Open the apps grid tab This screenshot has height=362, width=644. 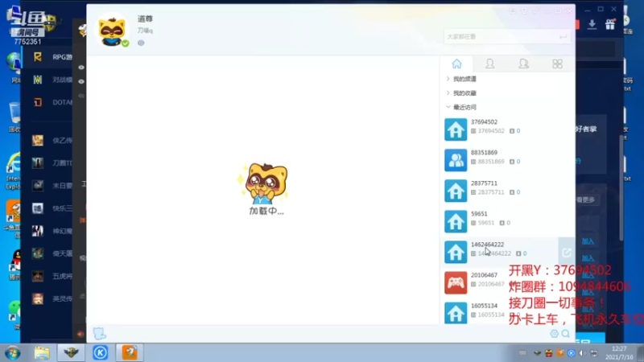[557, 64]
